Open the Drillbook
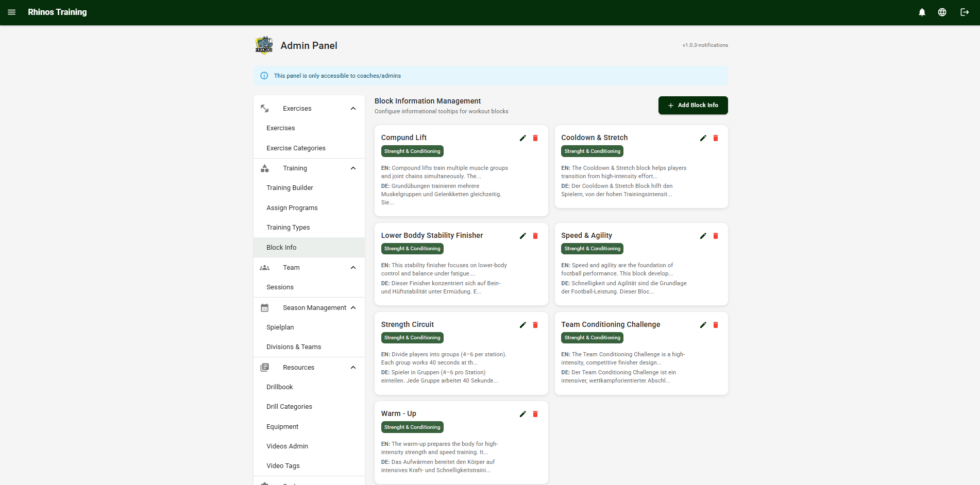Viewport: 980px width, 485px height. click(309, 387)
